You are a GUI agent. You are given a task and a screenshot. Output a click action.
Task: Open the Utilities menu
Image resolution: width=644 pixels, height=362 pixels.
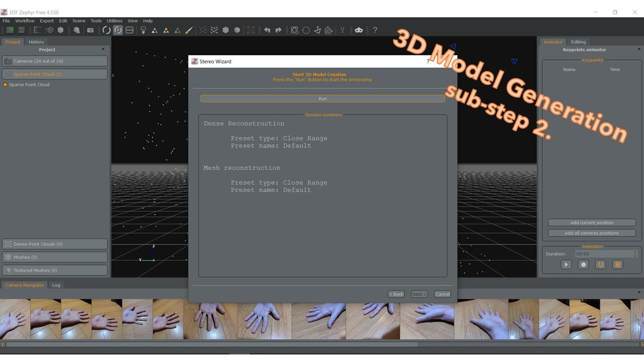[114, 21]
